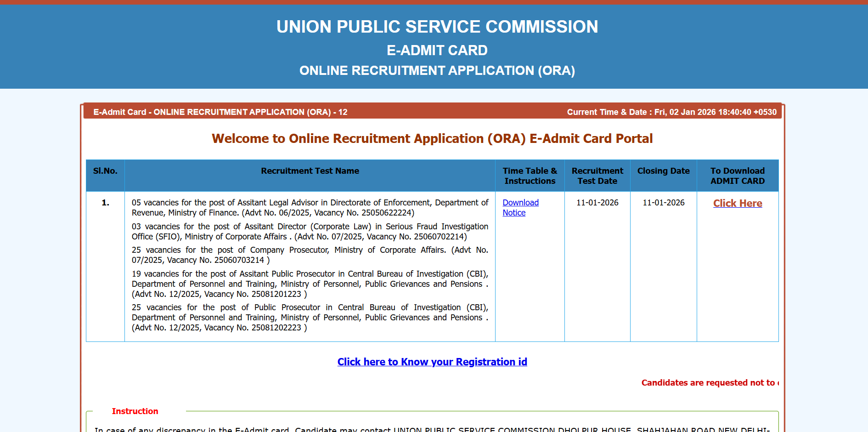The width and height of the screenshot is (868, 432).
Task: Click the Sl.No. column header
Action: (x=105, y=171)
